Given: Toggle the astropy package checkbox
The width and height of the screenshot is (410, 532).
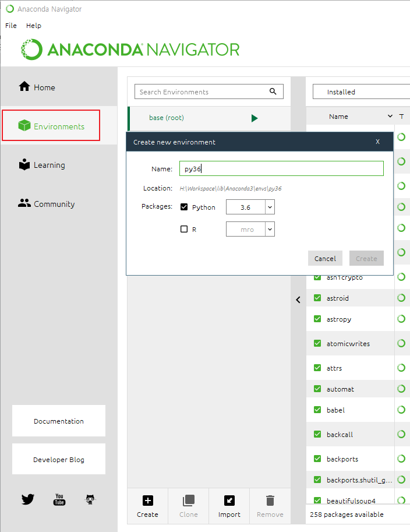Looking at the screenshot, I should pyautogui.click(x=317, y=319).
